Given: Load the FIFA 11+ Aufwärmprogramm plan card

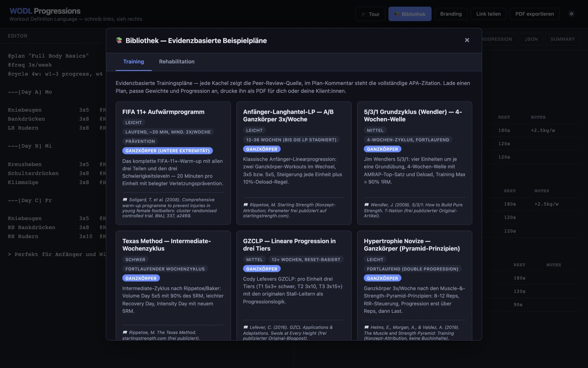Looking at the screenshot, I should (x=173, y=163).
